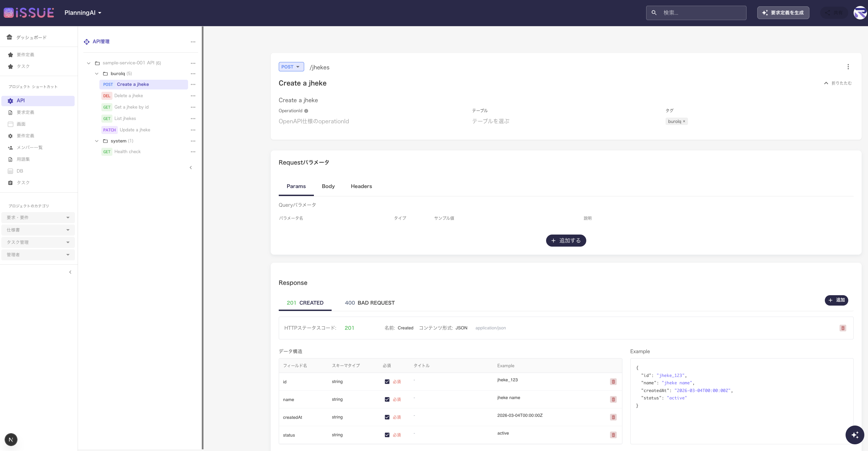This screenshot has height=451, width=868.
Task: Click the trash icon on the 201 status row
Action: [842, 328]
